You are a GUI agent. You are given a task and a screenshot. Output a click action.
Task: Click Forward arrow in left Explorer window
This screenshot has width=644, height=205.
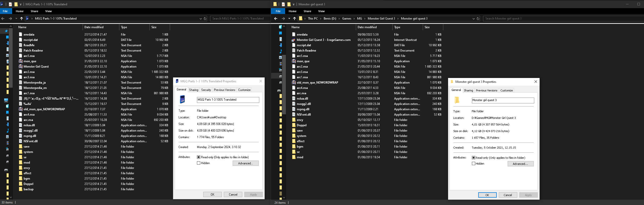10,19
